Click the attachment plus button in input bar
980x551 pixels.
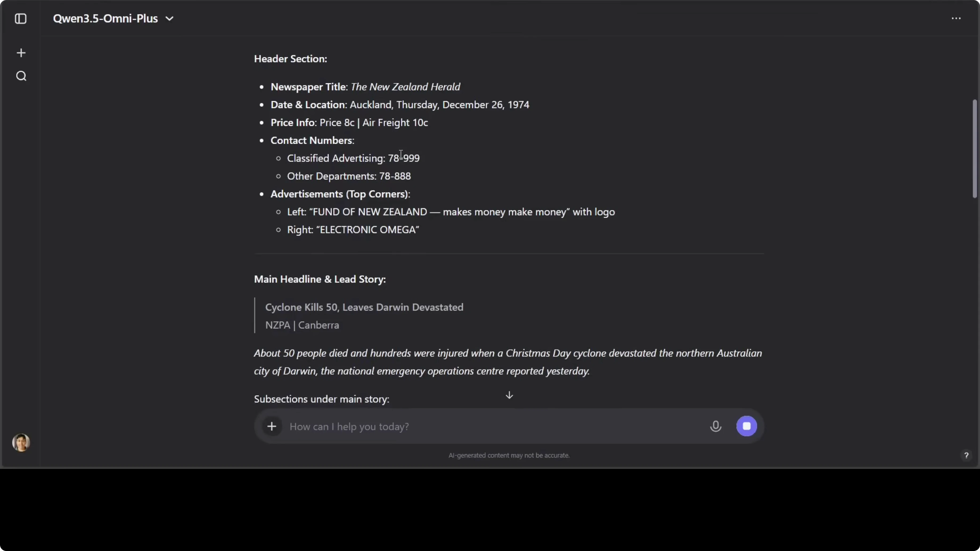(x=272, y=426)
